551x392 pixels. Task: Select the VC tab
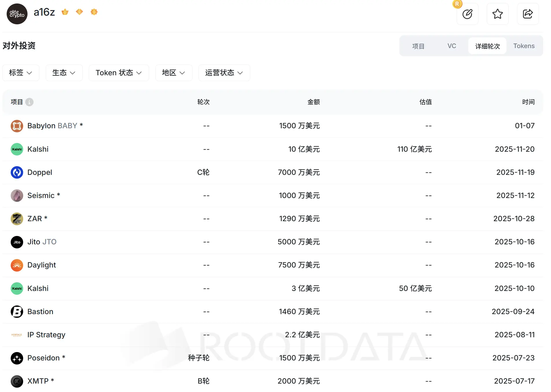[x=451, y=46]
